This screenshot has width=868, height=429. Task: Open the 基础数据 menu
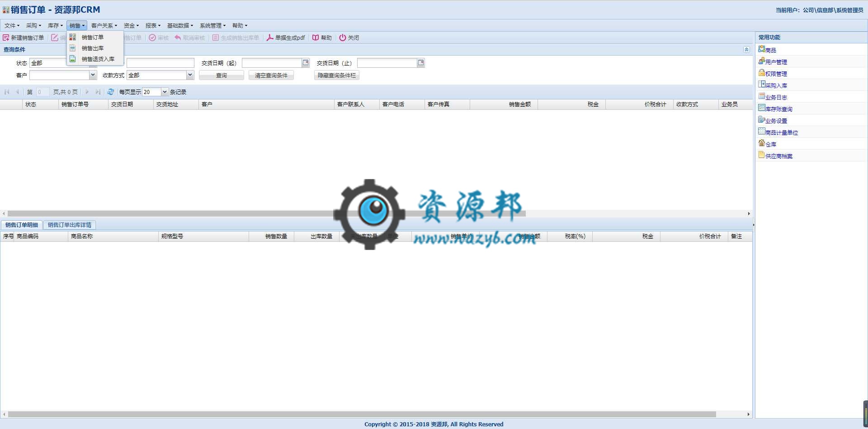[x=180, y=25]
